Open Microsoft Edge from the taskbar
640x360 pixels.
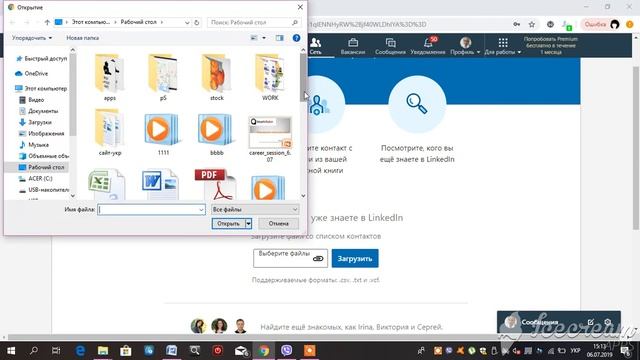click(80, 351)
